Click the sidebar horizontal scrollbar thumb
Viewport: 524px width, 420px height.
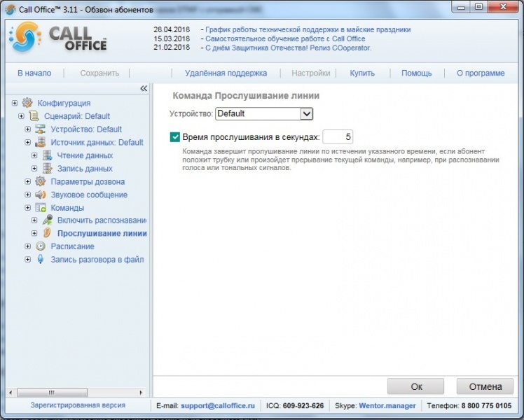coord(52,392)
